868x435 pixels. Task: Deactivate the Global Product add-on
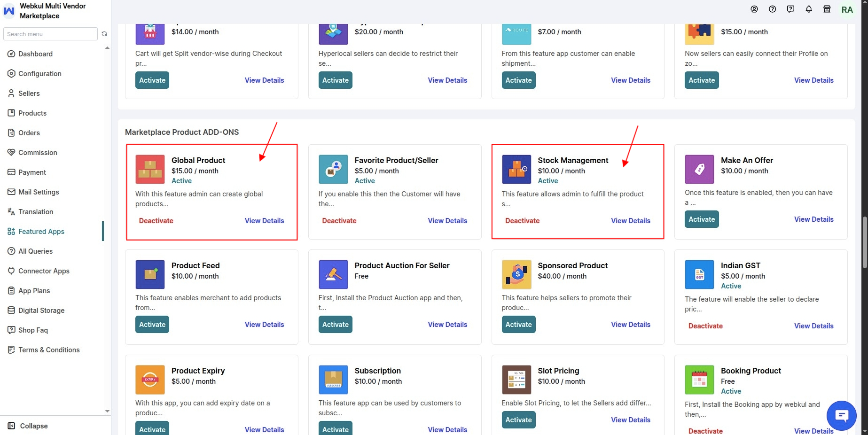[156, 221]
